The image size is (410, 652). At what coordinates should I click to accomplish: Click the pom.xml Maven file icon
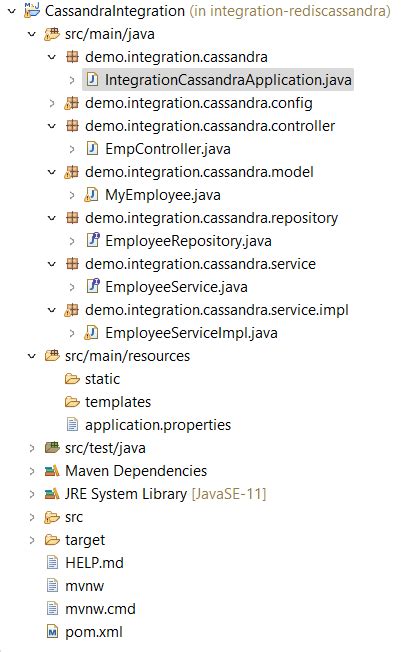pos(52,632)
